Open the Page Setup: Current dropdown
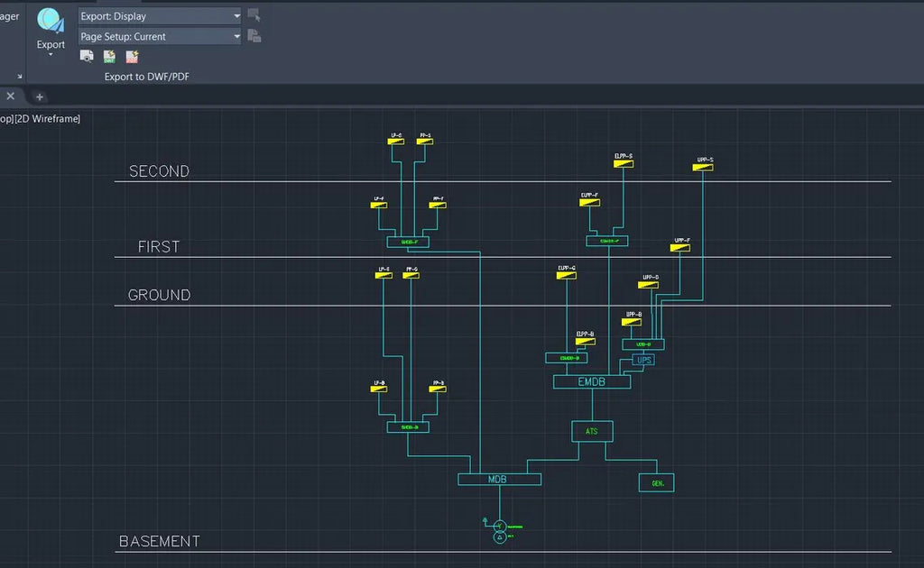This screenshot has height=568, width=924. click(160, 36)
